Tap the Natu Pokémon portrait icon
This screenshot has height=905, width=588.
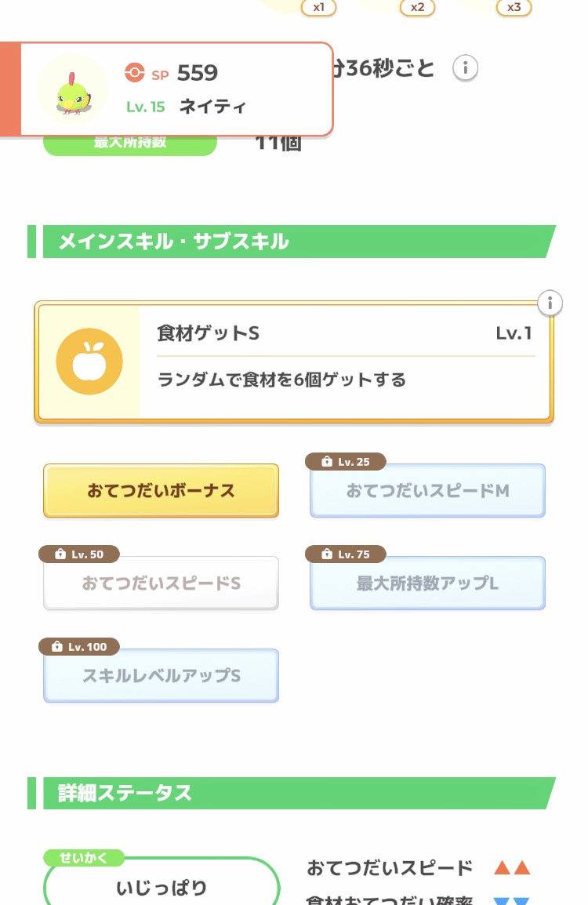coord(73,89)
